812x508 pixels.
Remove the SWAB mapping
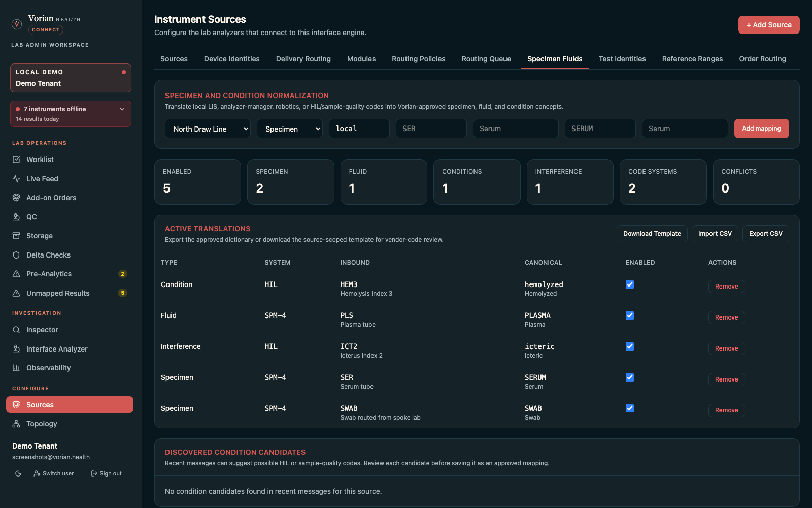[727, 410]
